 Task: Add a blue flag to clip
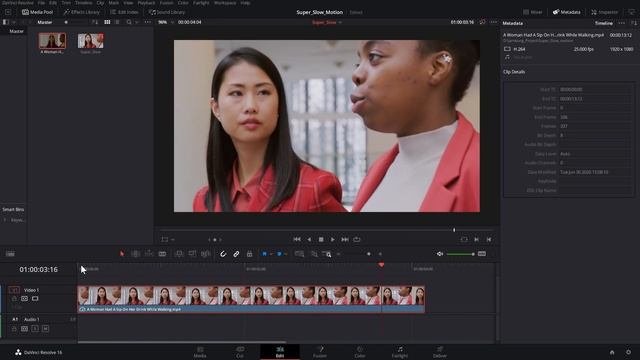(x=264, y=254)
